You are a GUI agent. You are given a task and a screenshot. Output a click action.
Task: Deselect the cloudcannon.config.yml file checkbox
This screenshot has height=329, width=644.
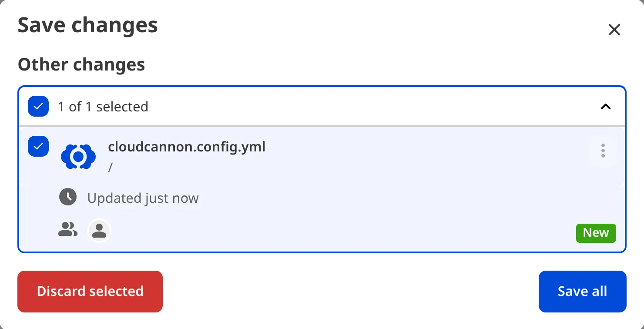(38, 146)
